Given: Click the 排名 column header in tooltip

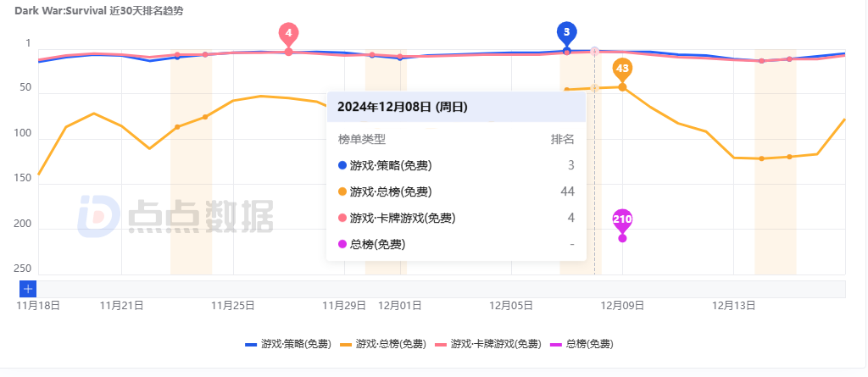Looking at the screenshot, I should coord(562,139).
